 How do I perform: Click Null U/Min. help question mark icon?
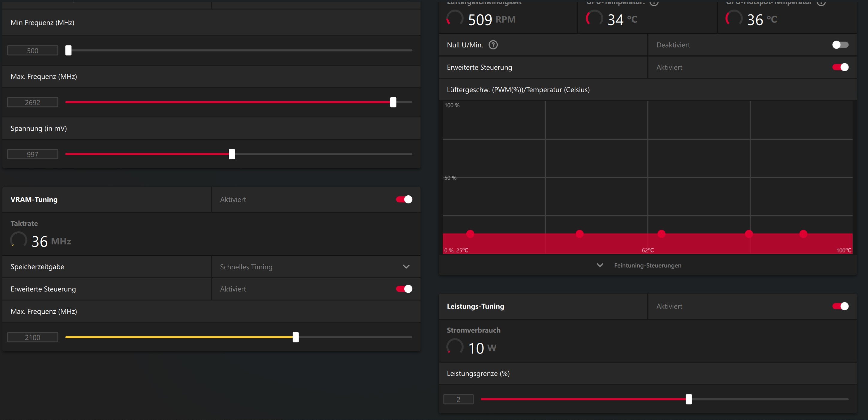(x=493, y=45)
